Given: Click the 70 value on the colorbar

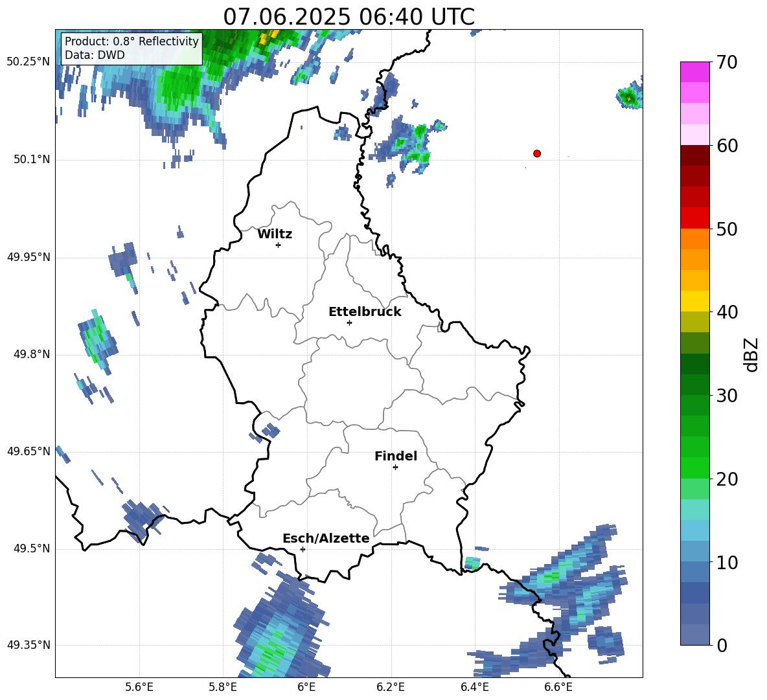Looking at the screenshot, I should coord(727,62).
